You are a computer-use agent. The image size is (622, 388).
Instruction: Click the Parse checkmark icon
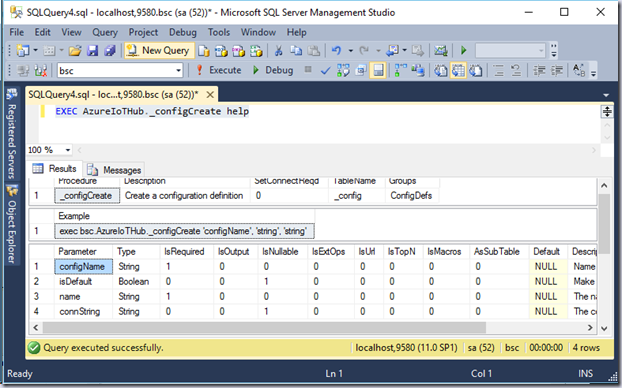pyautogui.click(x=325, y=71)
